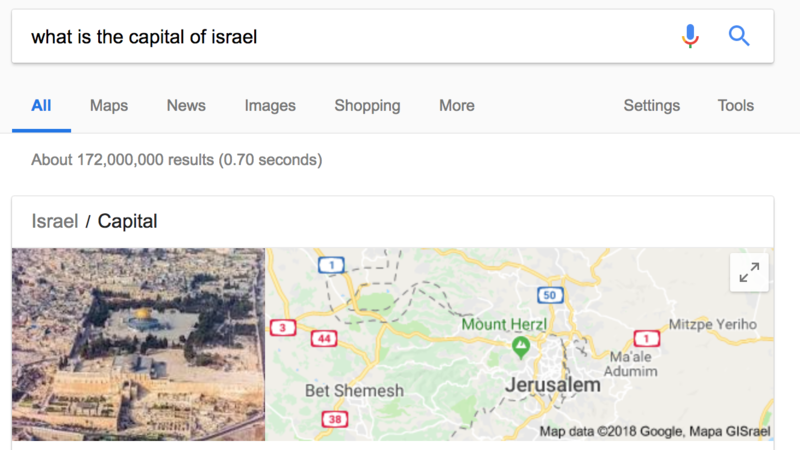Click the red Route 38 road shield
Screen dimensions: 800x450
pyautogui.click(x=335, y=419)
